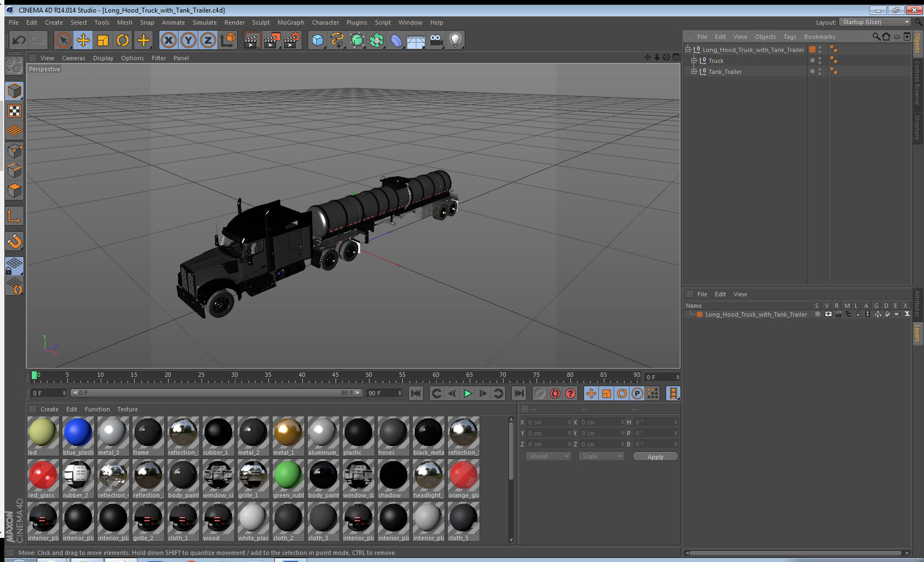Open the array modeling objects icon

[x=377, y=40]
